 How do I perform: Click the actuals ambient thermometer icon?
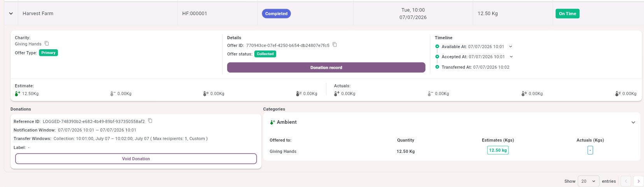pyautogui.click(x=337, y=93)
